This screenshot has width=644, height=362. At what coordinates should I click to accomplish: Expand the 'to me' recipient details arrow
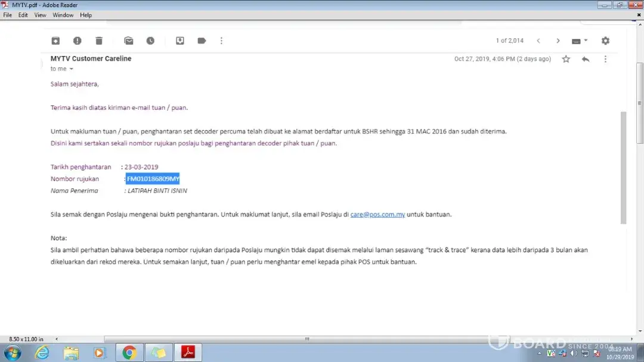click(x=72, y=69)
